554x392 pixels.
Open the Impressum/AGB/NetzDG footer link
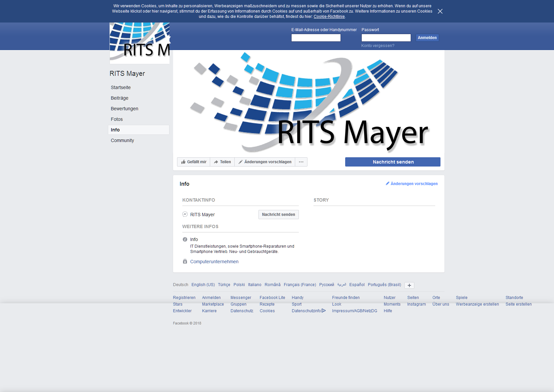coord(354,311)
